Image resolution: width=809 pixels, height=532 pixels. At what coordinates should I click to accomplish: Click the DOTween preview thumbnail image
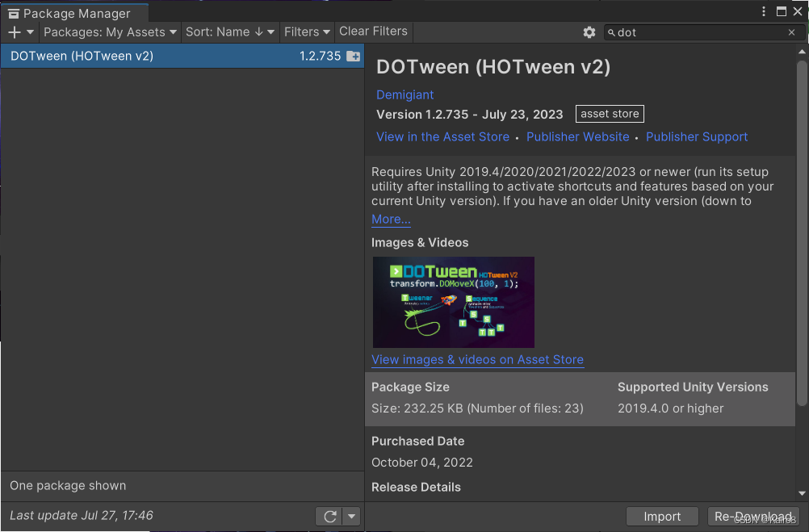click(x=454, y=303)
